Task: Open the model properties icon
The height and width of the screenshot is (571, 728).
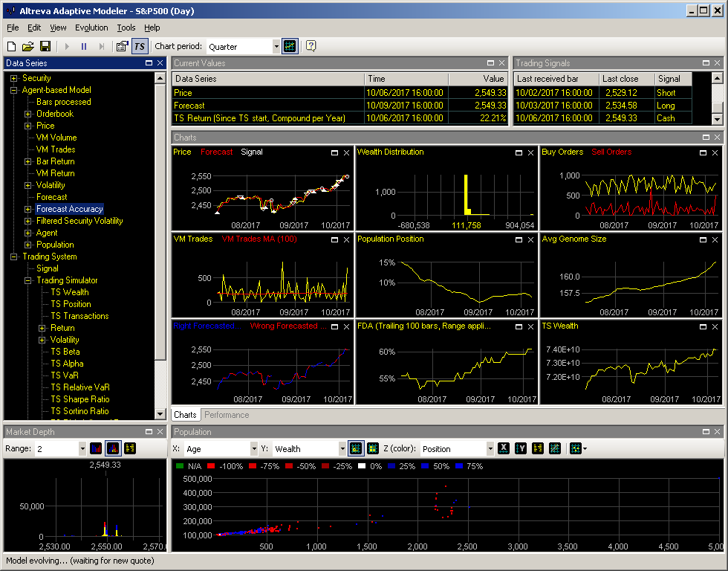Action: pyautogui.click(x=123, y=46)
